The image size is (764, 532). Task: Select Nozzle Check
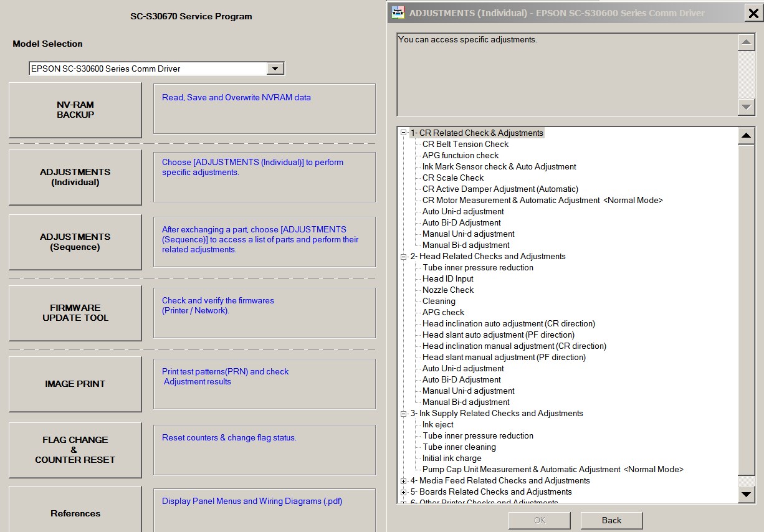(x=448, y=290)
